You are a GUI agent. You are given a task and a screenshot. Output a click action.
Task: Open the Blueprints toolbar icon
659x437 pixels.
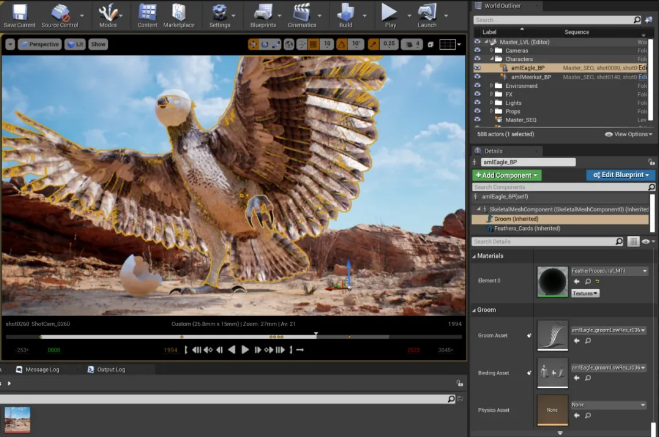coord(264,13)
